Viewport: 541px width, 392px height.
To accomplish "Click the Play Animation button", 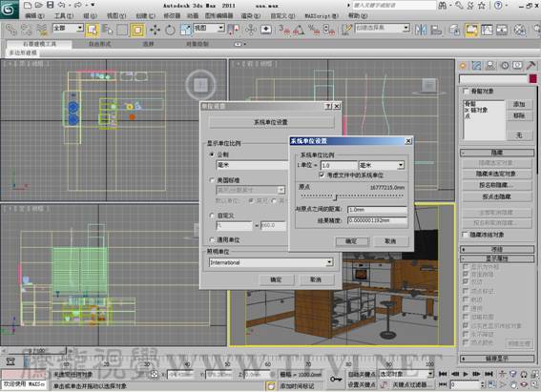I will [x=466, y=374].
